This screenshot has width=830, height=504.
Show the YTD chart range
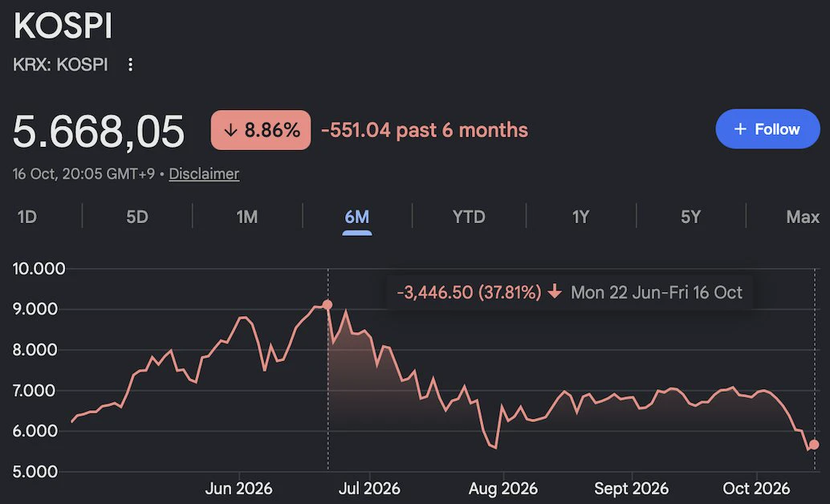pyautogui.click(x=469, y=217)
